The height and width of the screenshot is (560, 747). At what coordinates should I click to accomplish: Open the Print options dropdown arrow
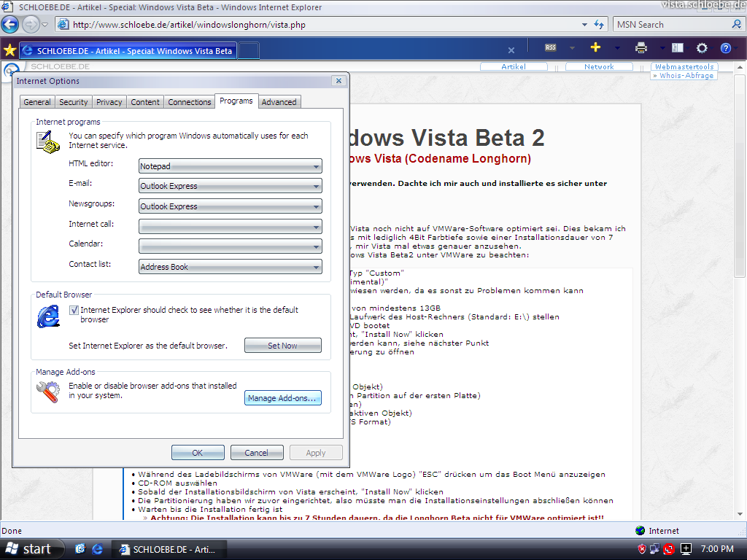click(x=662, y=48)
